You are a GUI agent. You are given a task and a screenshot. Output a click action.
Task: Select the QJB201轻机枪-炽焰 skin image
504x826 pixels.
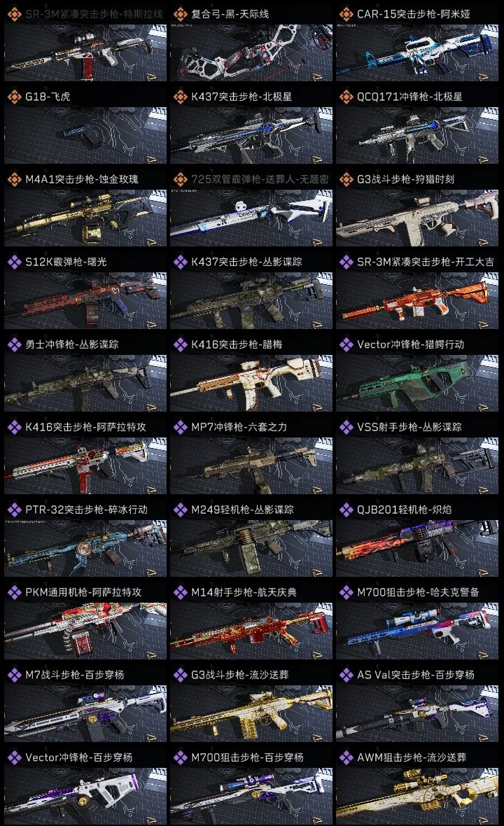[417, 548]
